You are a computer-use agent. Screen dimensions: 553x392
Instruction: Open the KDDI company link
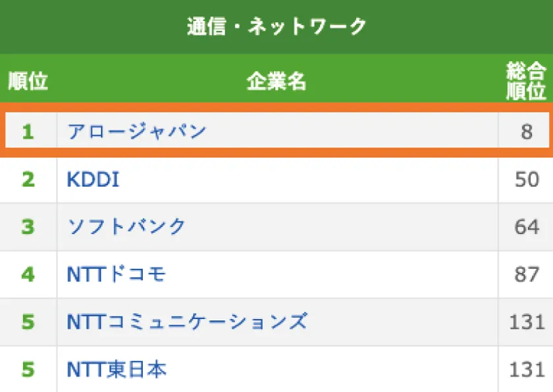(93, 179)
